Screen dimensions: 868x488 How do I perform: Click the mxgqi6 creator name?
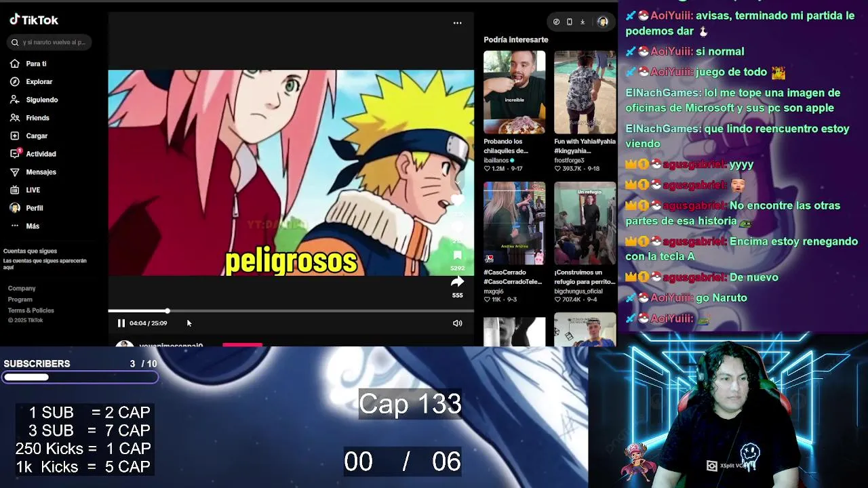pos(494,291)
